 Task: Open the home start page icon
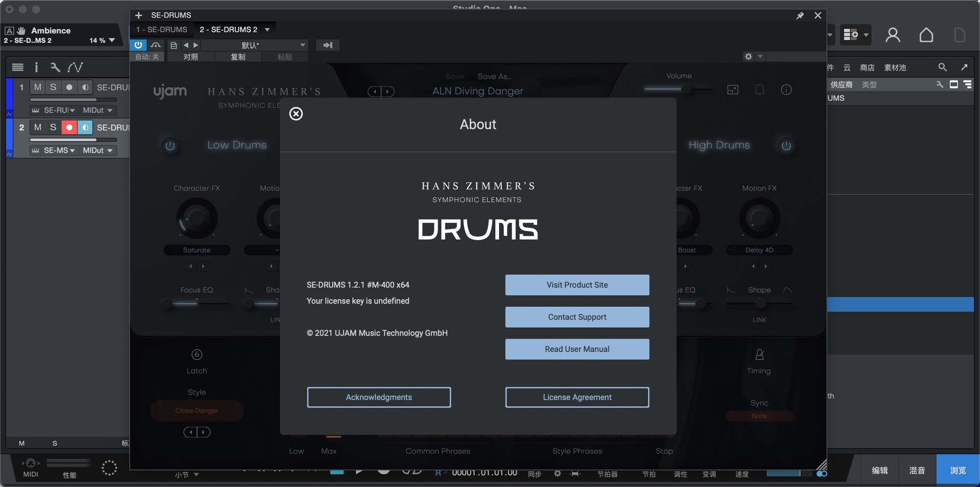[x=926, y=35]
